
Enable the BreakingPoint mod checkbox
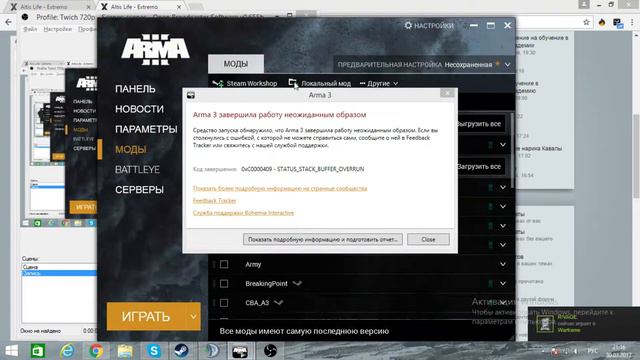(224, 284)
